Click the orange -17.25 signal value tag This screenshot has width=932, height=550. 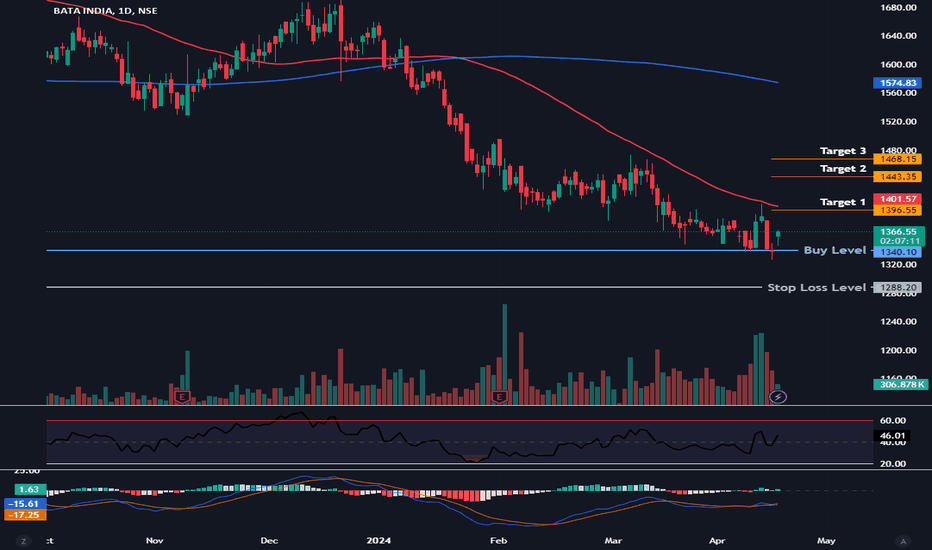click(25, 515)
